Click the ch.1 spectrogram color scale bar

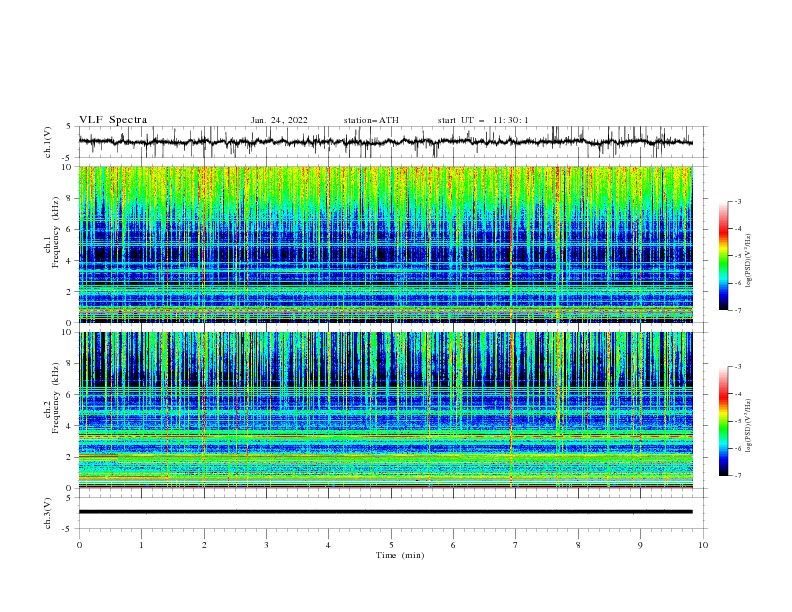(723, 256)
